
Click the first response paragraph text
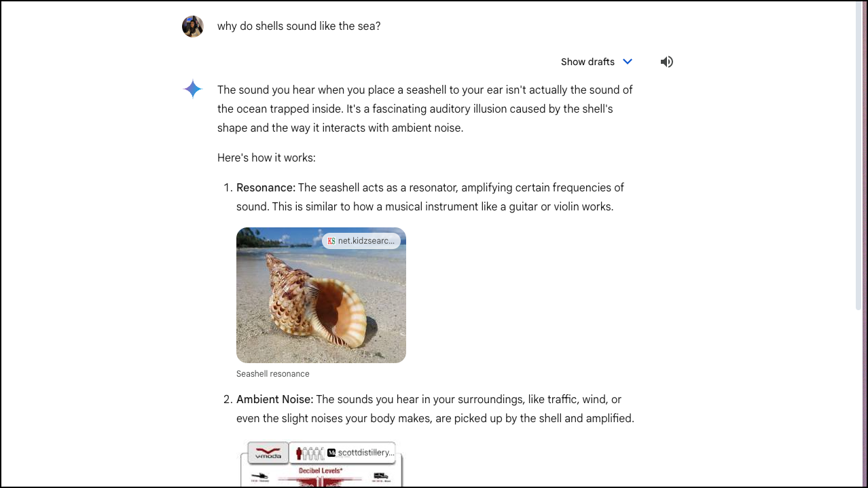425,109
